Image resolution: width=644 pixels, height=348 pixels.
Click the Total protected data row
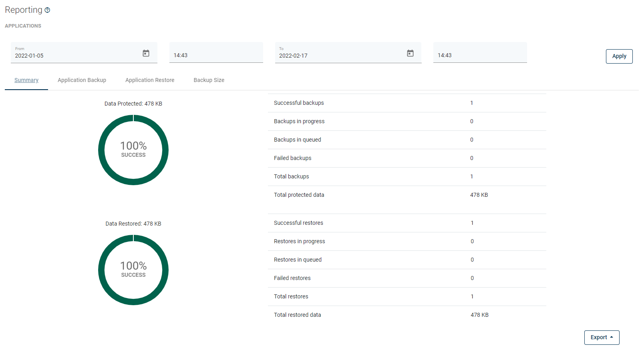(x=407, y=195)
